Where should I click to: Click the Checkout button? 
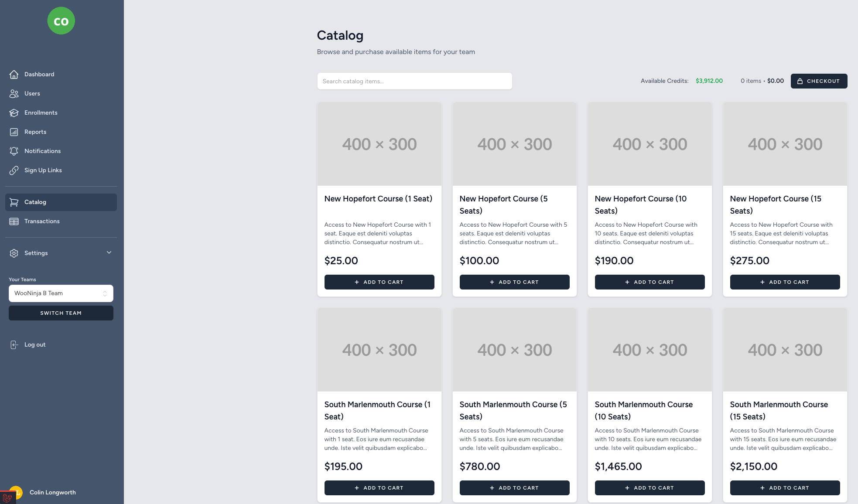click(819, 81)
